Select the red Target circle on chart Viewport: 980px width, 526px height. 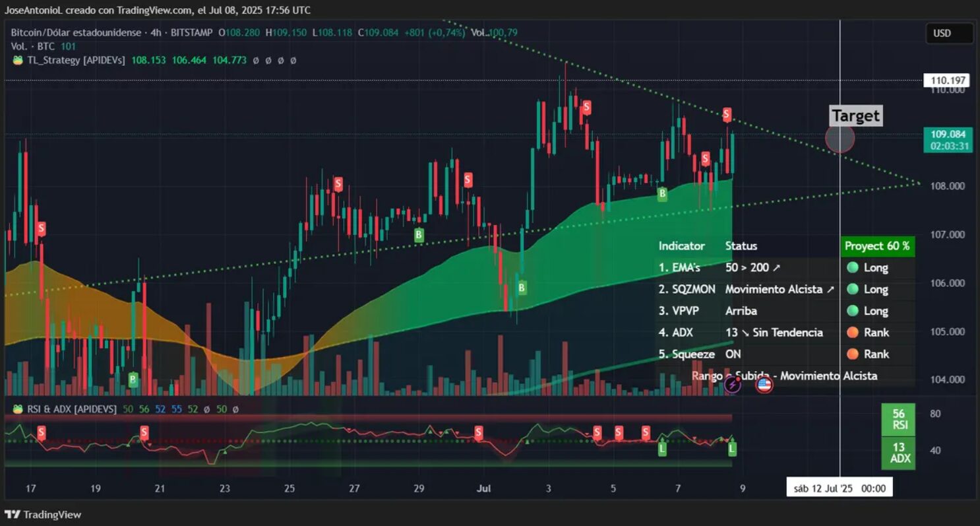[x=840, y=139]
